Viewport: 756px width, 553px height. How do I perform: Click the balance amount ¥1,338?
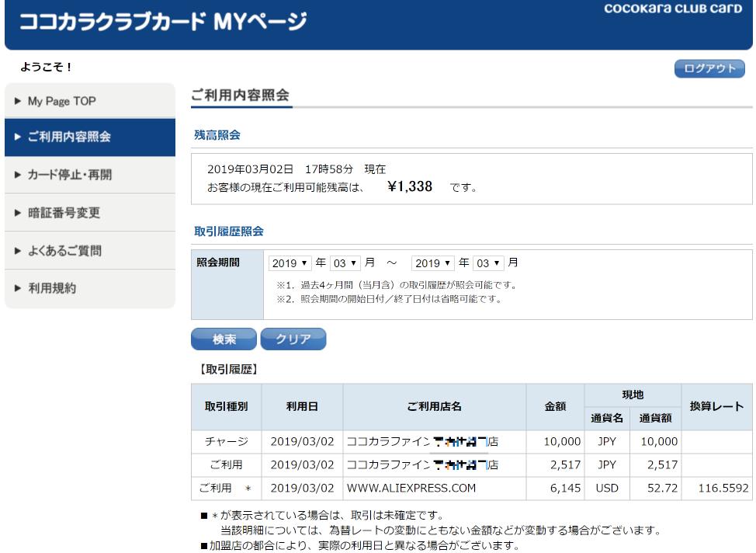tap(410, 186)
